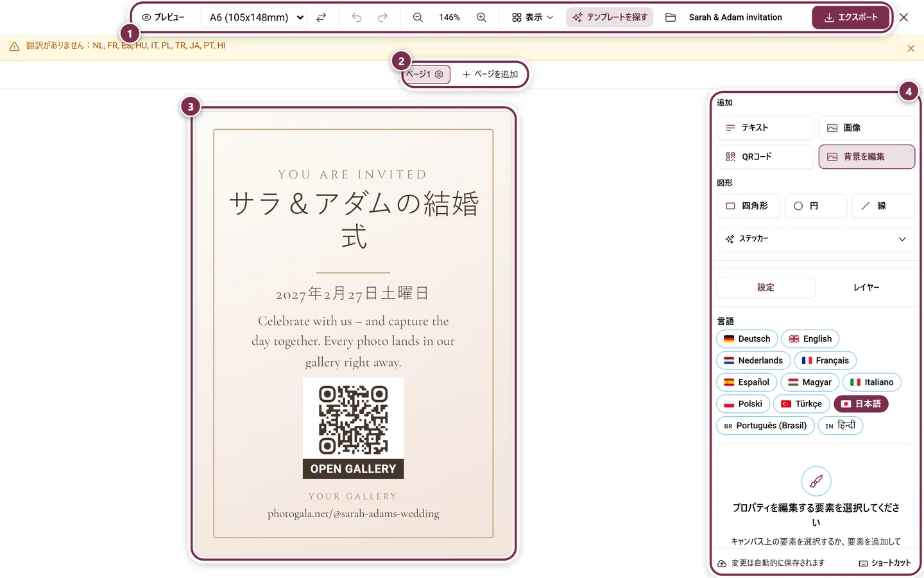Click the template search button

tap(610, 17)
